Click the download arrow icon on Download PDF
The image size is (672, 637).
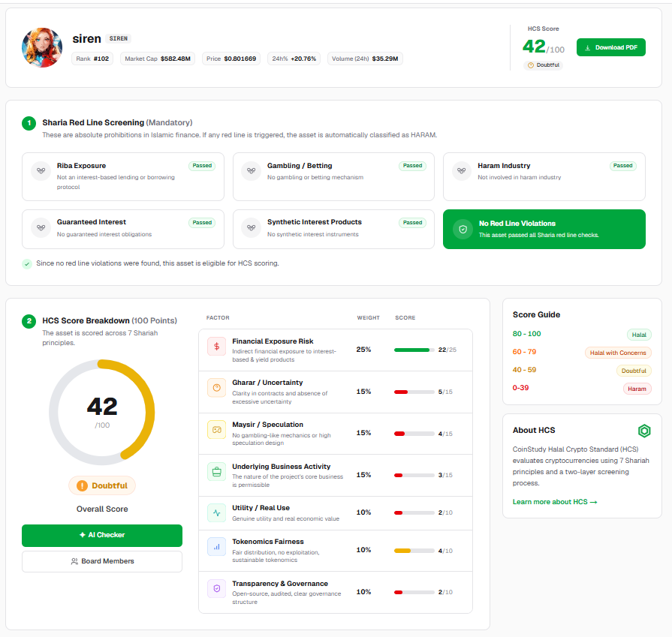point(588,47)
